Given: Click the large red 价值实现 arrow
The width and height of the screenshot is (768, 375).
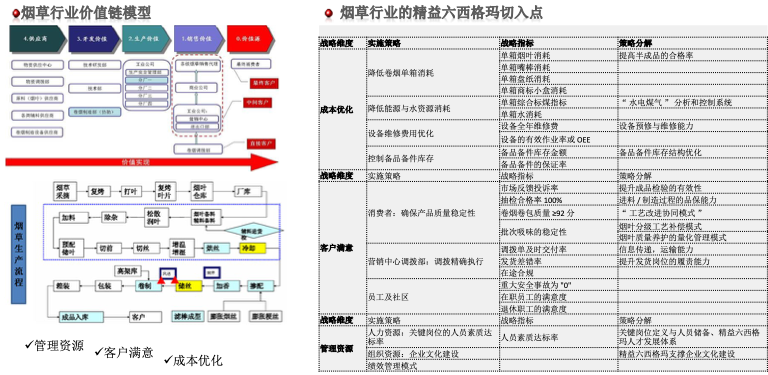Looking at the screenshot, I should coord(141,162).
